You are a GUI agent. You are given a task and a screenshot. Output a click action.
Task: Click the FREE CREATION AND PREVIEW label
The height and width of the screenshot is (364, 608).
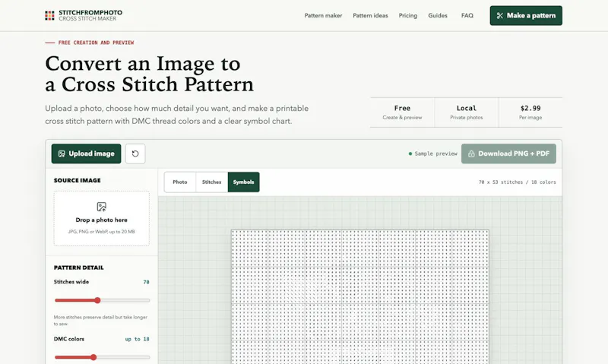pos(97,43)
